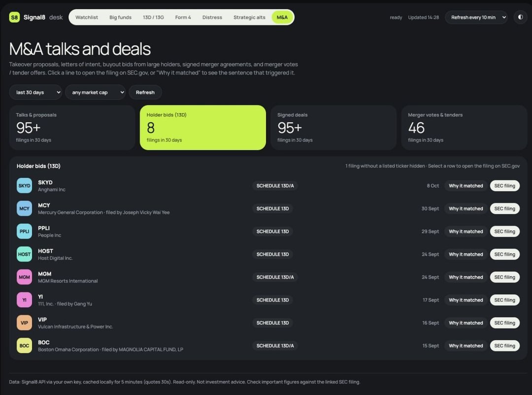This screenshot has height=395, width=532.
Task: Click the SKYD ticker badge
Action: pos(25,186)
